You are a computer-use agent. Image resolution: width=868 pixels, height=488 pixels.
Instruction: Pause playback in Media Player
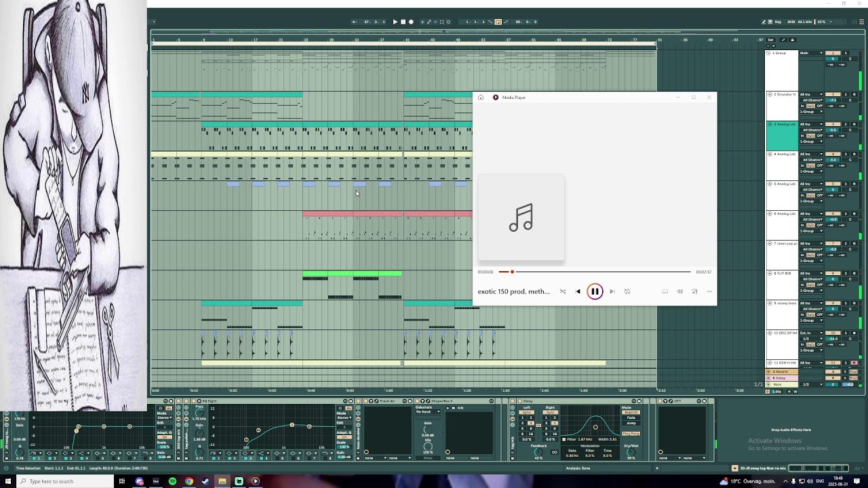click(x=595, y=291)
